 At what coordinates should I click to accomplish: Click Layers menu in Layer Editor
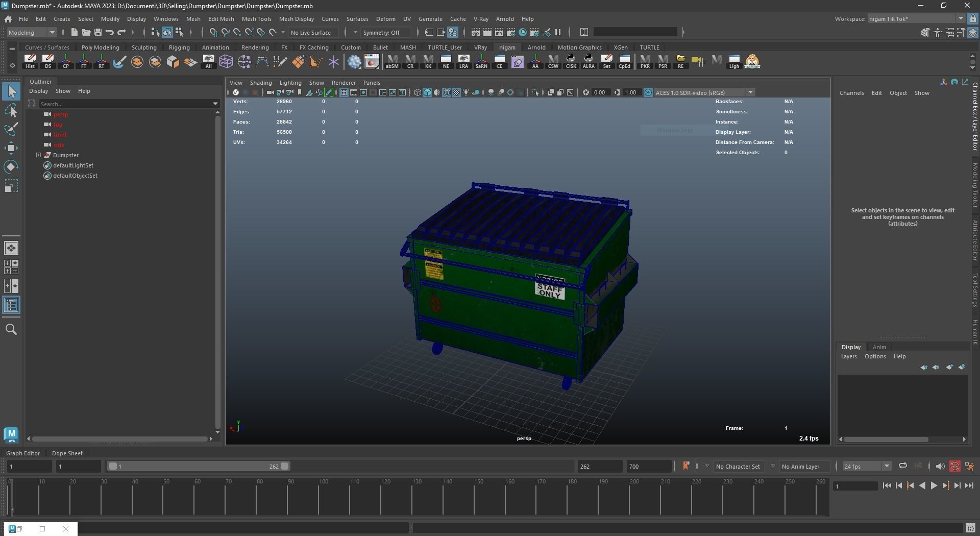849,356
